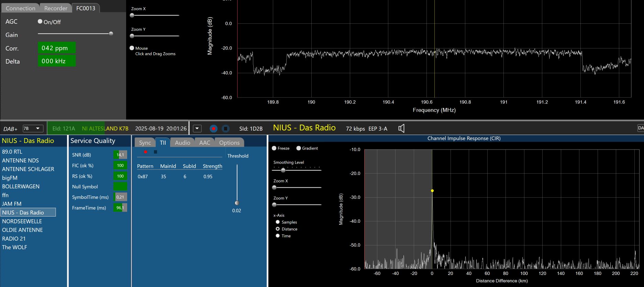
Task: Open the 7B channel dropdown
Action: click(33, 129)
